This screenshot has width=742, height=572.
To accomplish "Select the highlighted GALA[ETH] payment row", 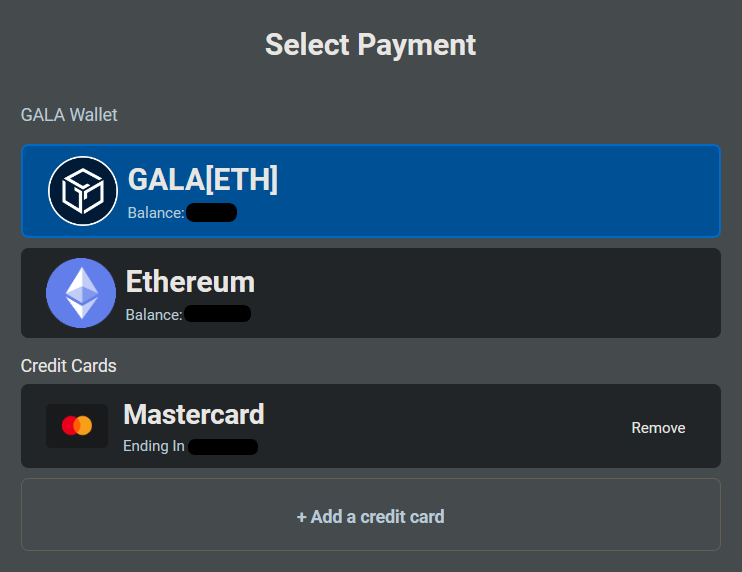I will (371, 191).
